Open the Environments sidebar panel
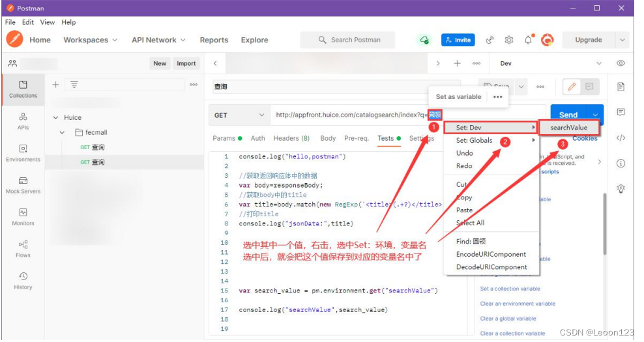Viewport: 644px width, 342px height. point(23,153)
